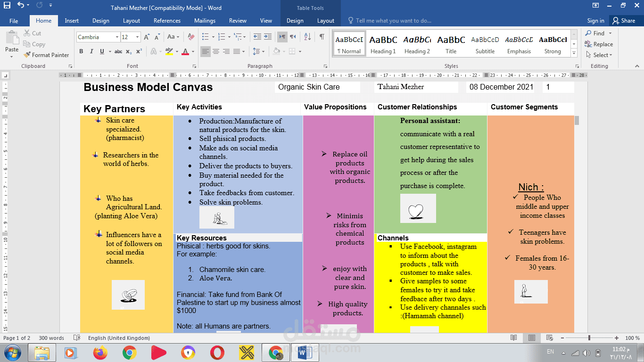This screenshot has height=362, width=644.
Task: Open the Mailings ribbon tab
Action: click(205, 21)
